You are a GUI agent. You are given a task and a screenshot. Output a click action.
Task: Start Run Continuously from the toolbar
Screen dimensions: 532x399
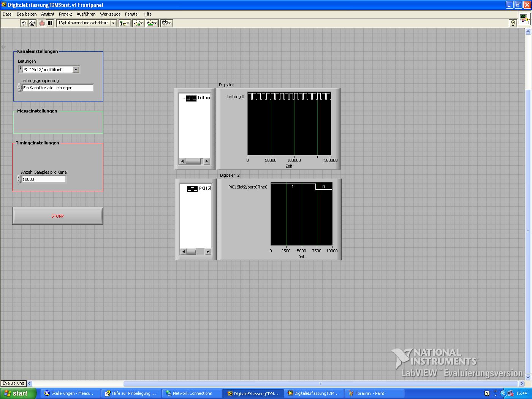point(32,23)
